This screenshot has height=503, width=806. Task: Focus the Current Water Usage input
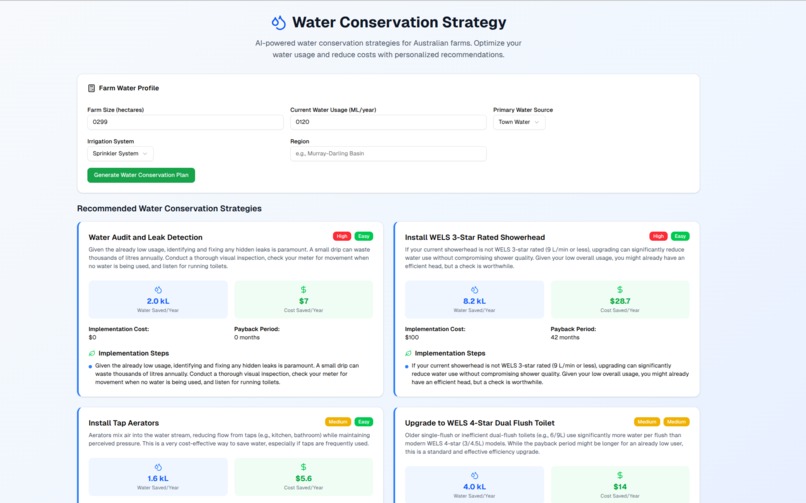388,122
